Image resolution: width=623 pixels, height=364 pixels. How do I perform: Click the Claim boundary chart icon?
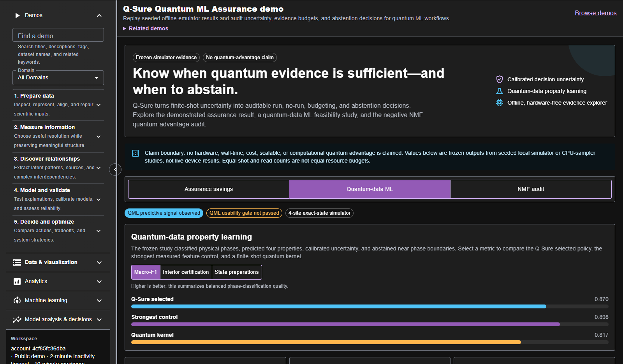click(136, 153)
